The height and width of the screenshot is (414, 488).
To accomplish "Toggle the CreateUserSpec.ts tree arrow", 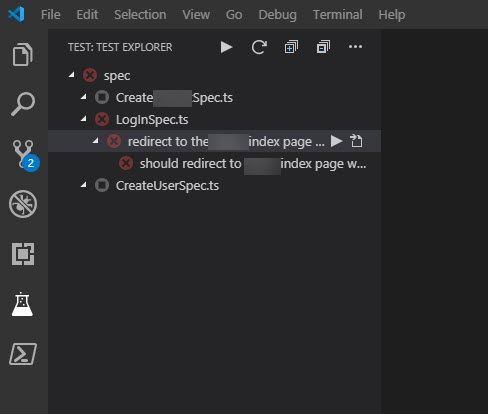I will point(84,185).
